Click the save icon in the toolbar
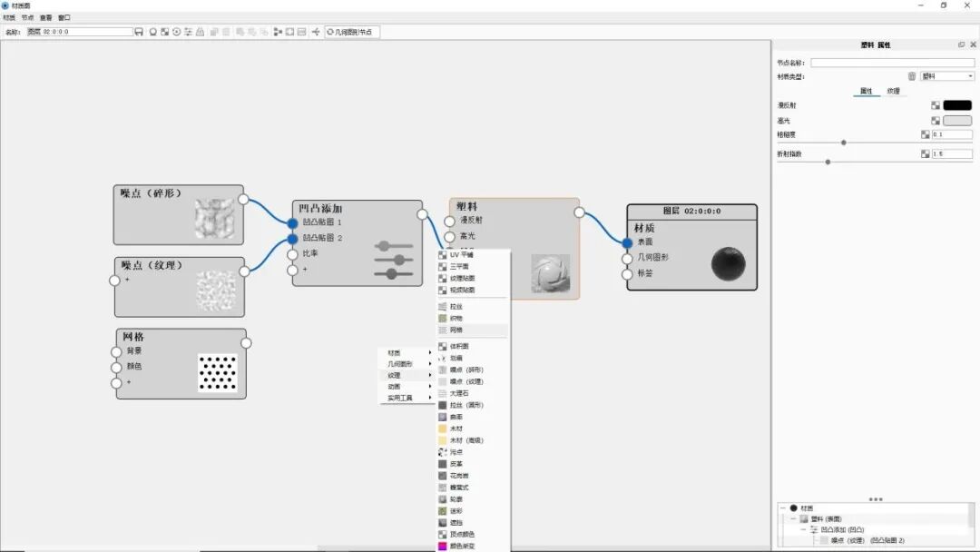The height and width of the screenshot is (552, 980). coord(138,31)
